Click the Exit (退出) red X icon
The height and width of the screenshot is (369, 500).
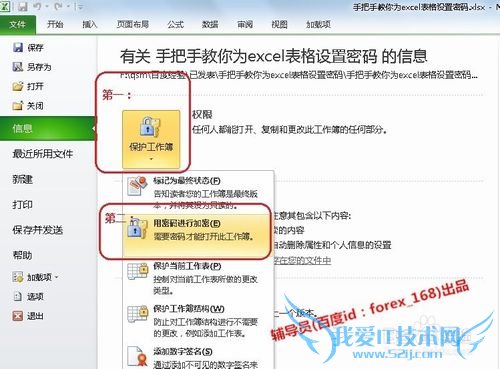(x=18, y=316)
